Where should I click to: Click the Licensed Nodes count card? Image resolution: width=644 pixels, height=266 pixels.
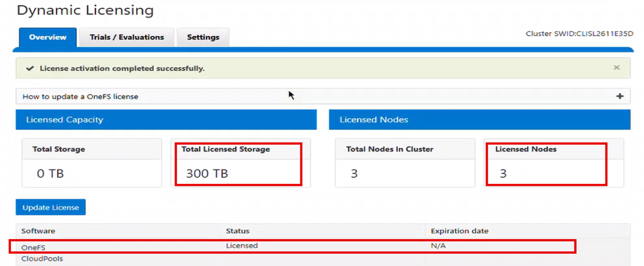[x=553, y=162]
